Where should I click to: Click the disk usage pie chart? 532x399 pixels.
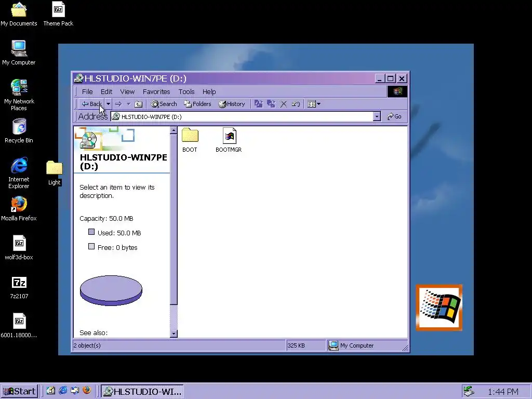point(111,290)
